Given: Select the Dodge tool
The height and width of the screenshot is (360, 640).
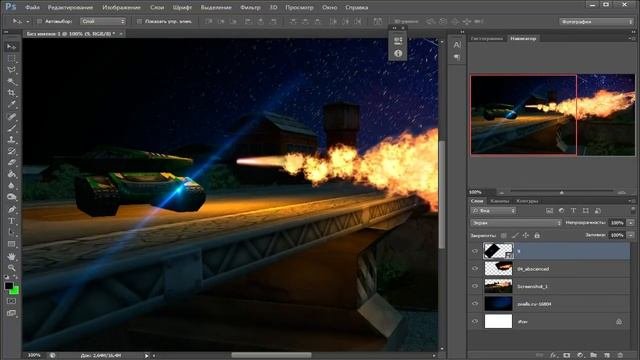Looking at the screenshot, I should pos(11,197).
